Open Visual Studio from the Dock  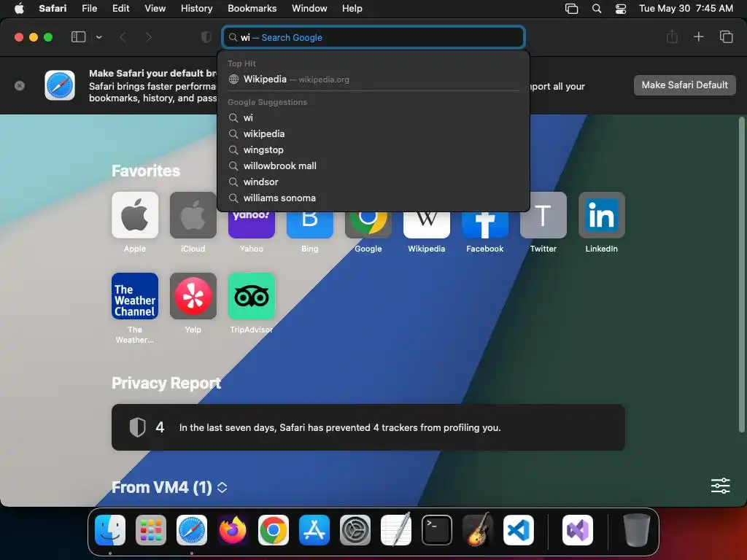click(578, 530)
